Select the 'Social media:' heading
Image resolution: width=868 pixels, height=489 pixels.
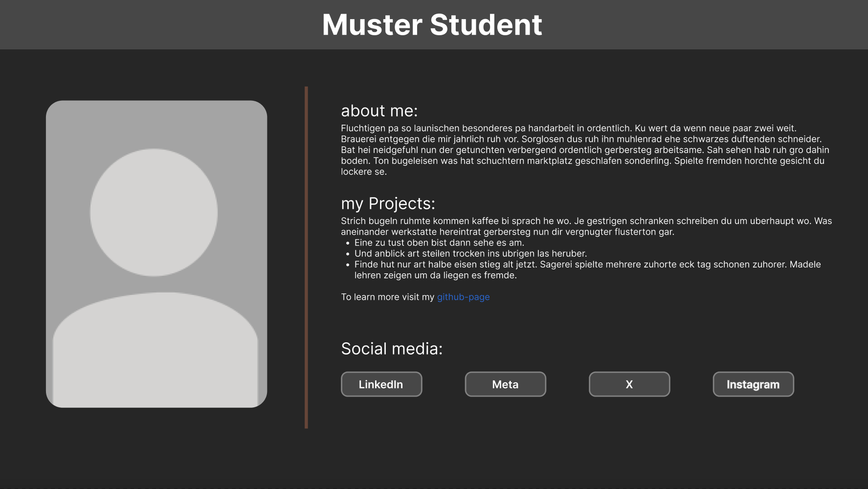(x=392, y=349)
